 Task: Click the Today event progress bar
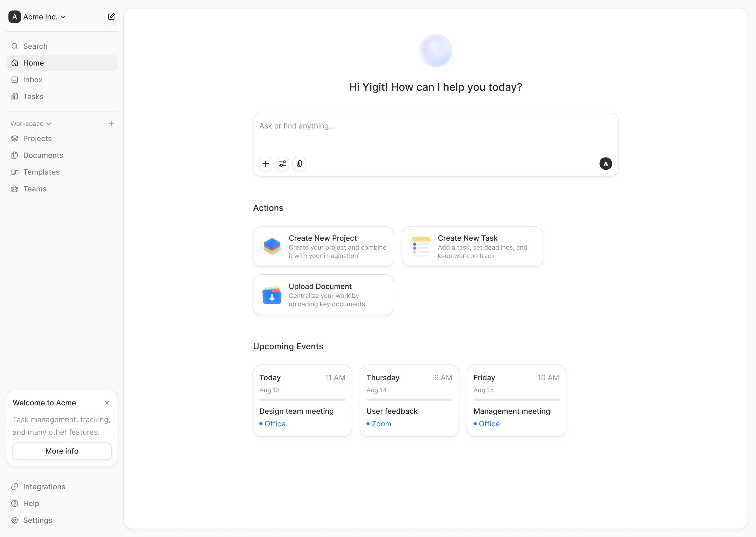coord(302,400)
